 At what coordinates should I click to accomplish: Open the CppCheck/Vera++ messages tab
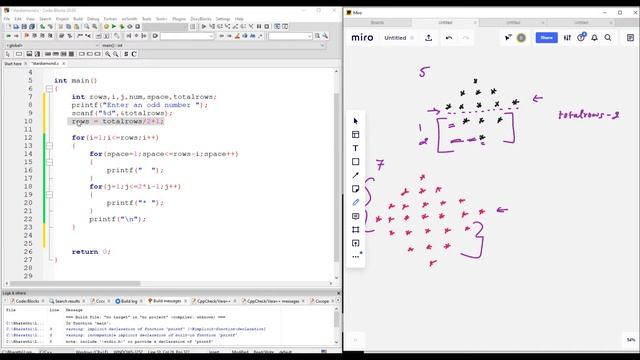click(x=273, y=301)
